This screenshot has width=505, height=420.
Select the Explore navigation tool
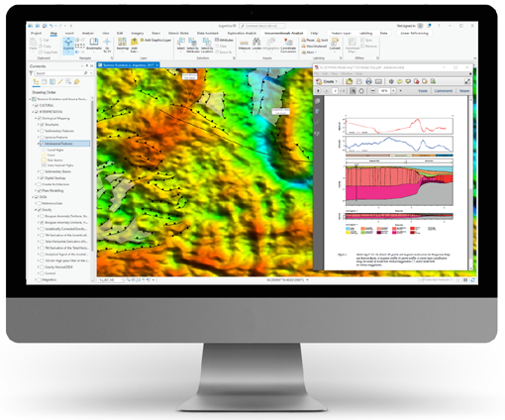point(68,45)
